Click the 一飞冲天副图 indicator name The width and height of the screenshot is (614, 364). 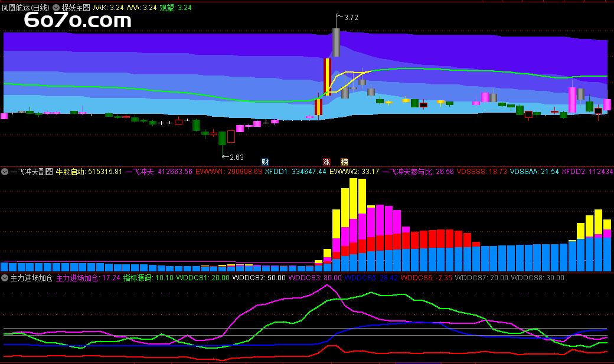(32, 172)
